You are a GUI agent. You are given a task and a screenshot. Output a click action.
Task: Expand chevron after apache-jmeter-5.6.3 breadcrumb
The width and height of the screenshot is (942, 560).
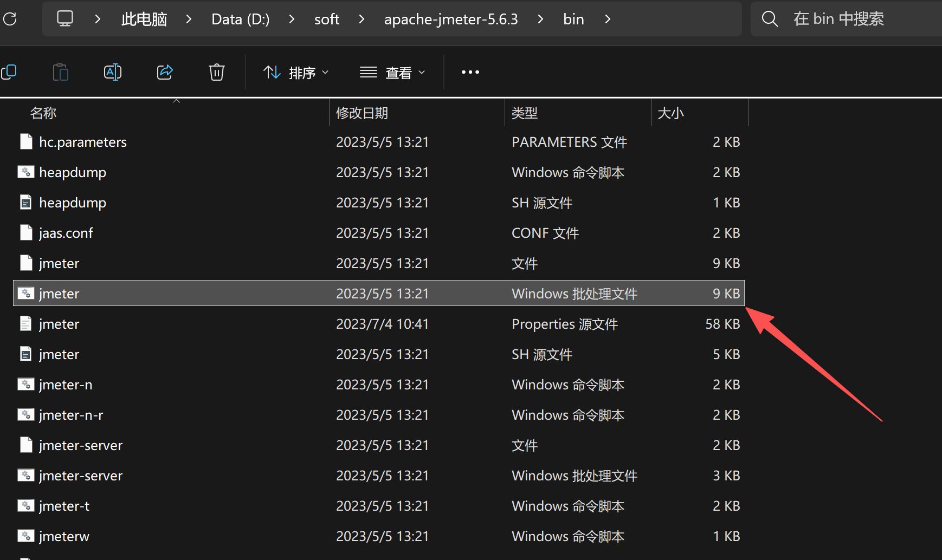(x=540, y=19)
